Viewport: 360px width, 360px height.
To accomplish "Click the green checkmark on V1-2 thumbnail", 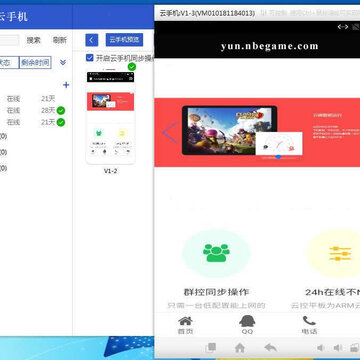I will 132,67.
